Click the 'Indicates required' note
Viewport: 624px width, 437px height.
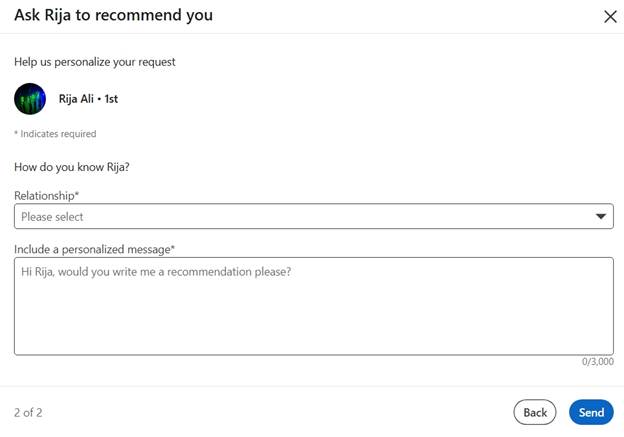point(55,134)
